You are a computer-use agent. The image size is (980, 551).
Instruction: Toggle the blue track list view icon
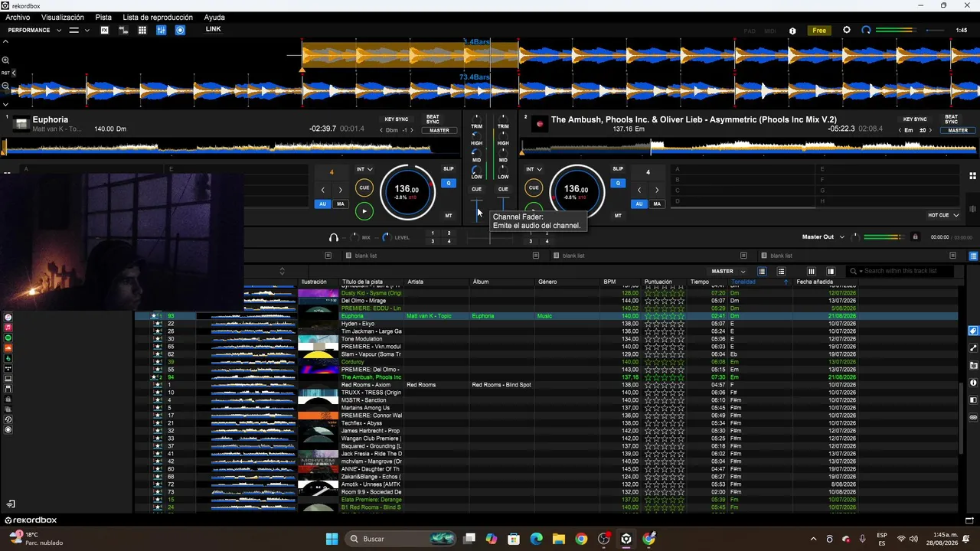[973, 256]
